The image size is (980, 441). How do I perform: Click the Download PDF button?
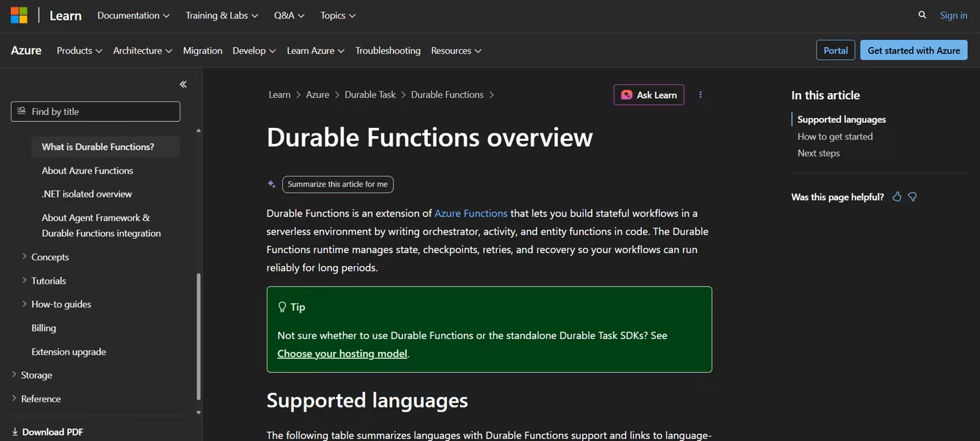pyautogui.click(x=48, y=432)
